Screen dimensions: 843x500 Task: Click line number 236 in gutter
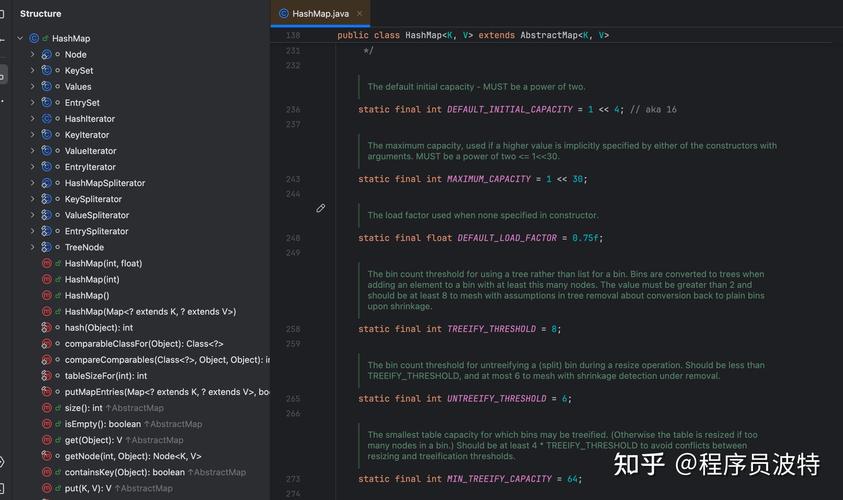tap(293, 109)
